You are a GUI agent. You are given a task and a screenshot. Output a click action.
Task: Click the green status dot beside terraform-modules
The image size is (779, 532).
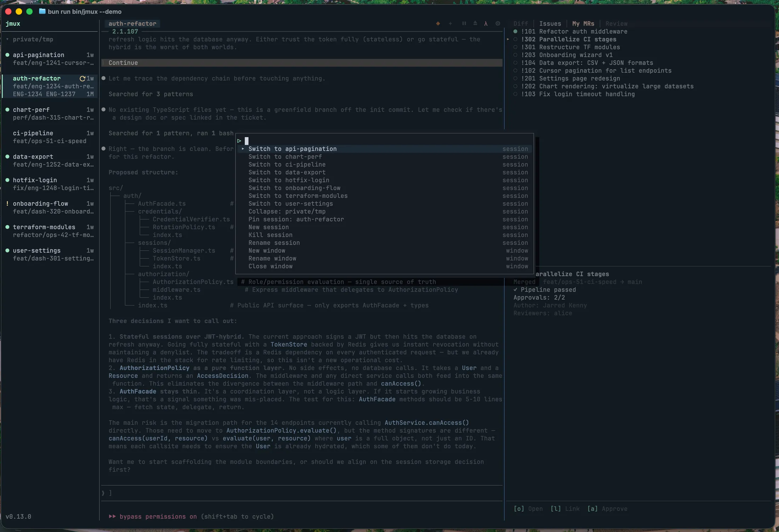click(7, 227)
